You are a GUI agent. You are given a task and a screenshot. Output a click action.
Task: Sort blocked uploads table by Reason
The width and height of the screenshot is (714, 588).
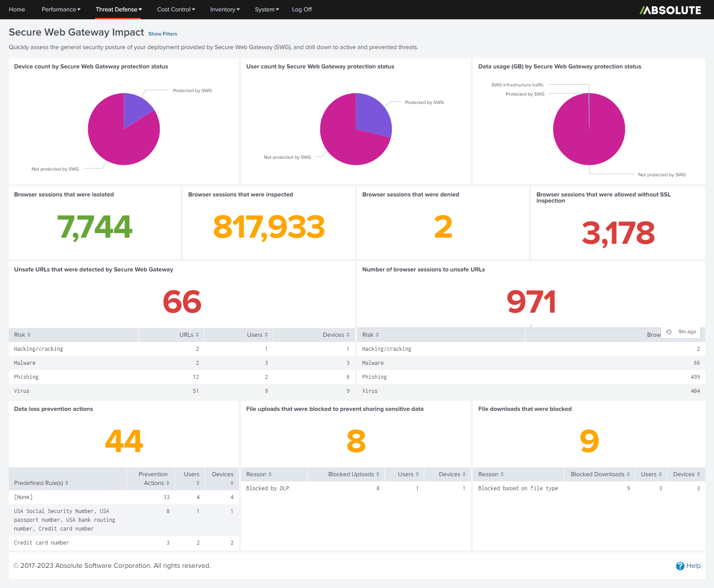[259, 474]
